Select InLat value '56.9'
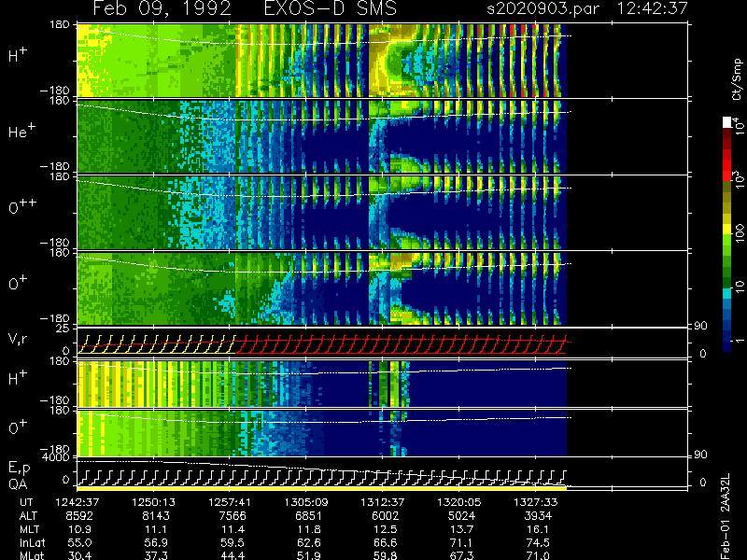Image resolution: width=747 pixels, height=560 pixels. coord(156,543)
